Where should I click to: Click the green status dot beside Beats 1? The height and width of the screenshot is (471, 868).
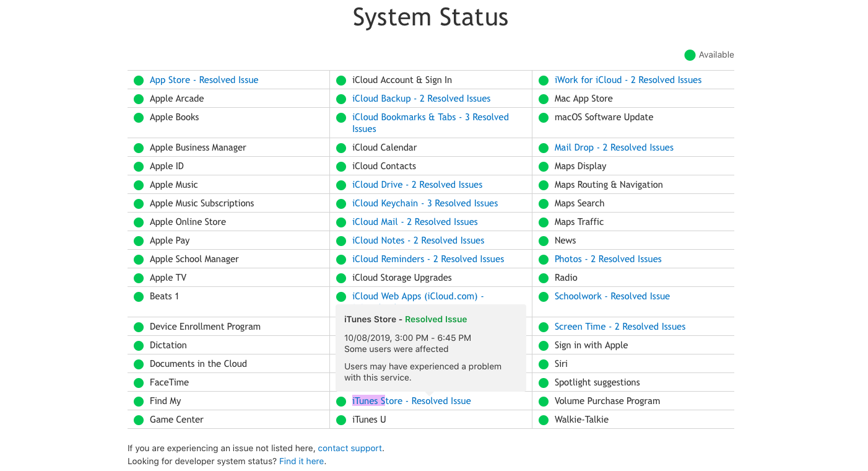(x=139, y=297)
